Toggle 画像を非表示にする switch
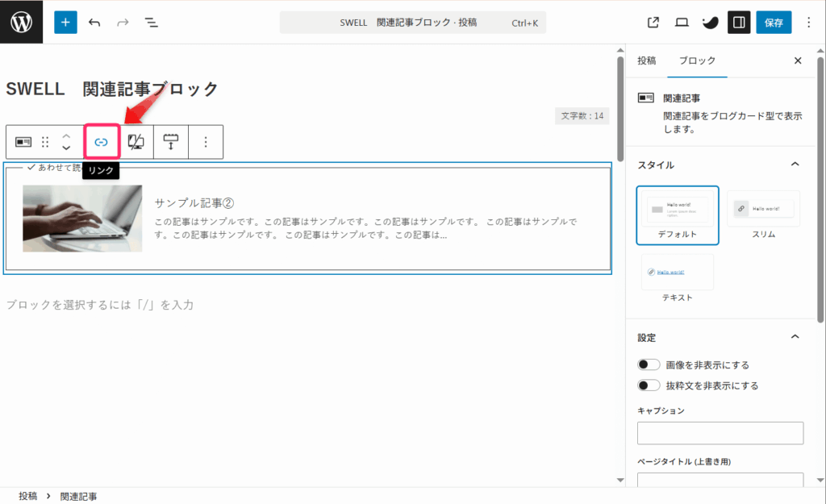The width and height of the screenshot is (826, 504). click(x=649, y=364)
